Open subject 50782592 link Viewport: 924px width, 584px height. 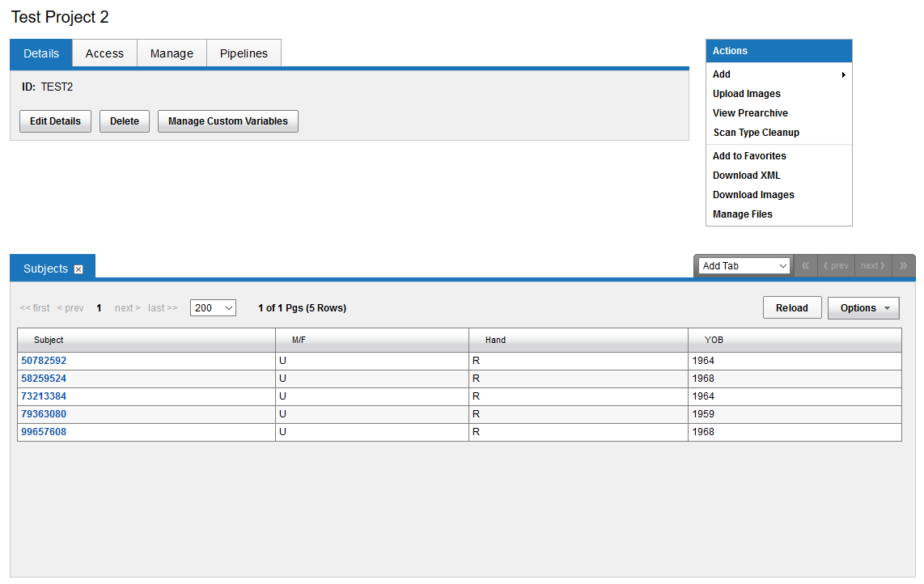(44, 361)
